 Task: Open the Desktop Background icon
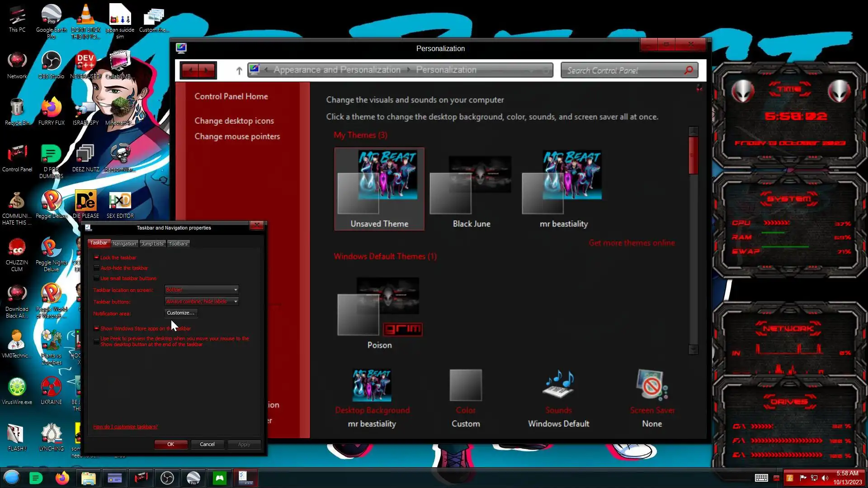pos(372,385)
